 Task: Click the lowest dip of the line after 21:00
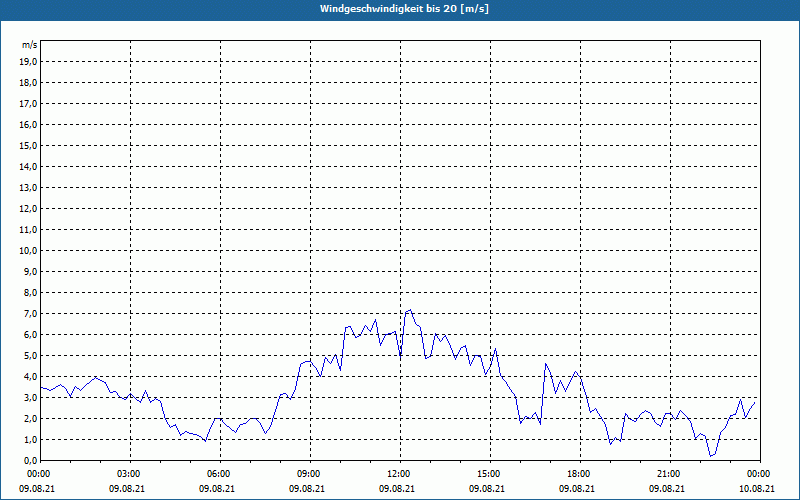711,456
